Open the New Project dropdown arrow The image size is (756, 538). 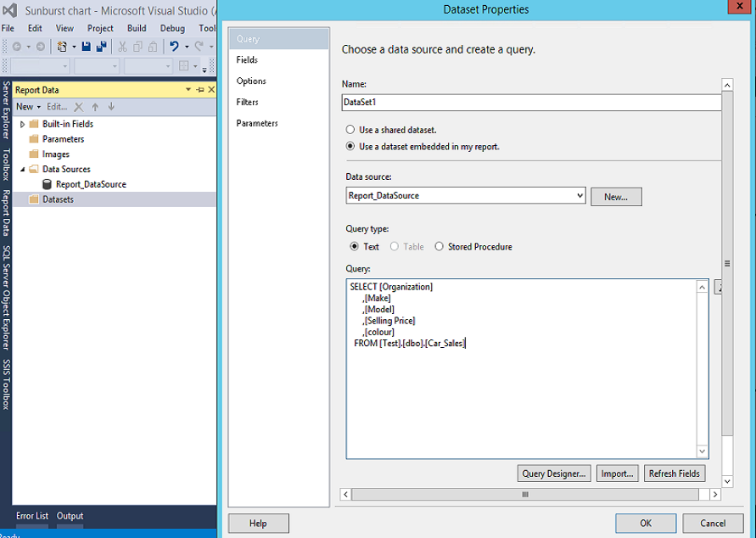[74, 47]
